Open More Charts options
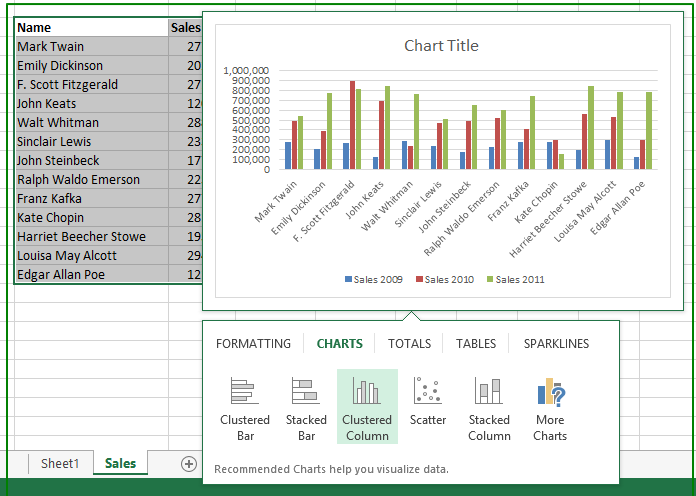This screenshot has width=696, height=496. pos(550,391)
